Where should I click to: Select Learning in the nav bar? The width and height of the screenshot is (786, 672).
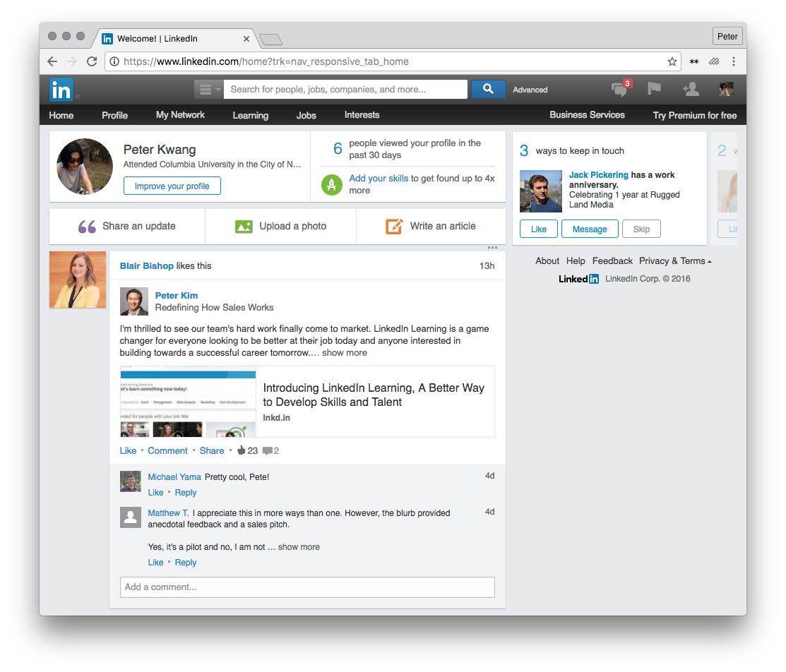(x=250, y=115)
